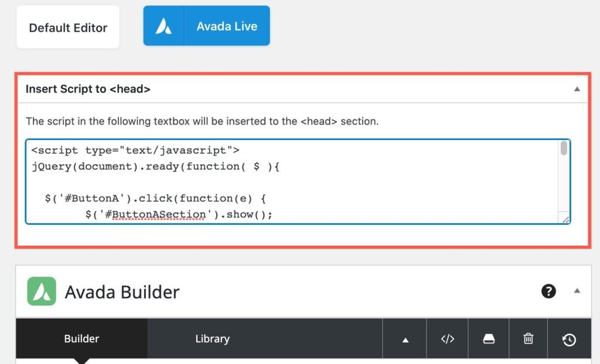
Task: Open the Avada Live editor
Action: [x=207, y=26]
